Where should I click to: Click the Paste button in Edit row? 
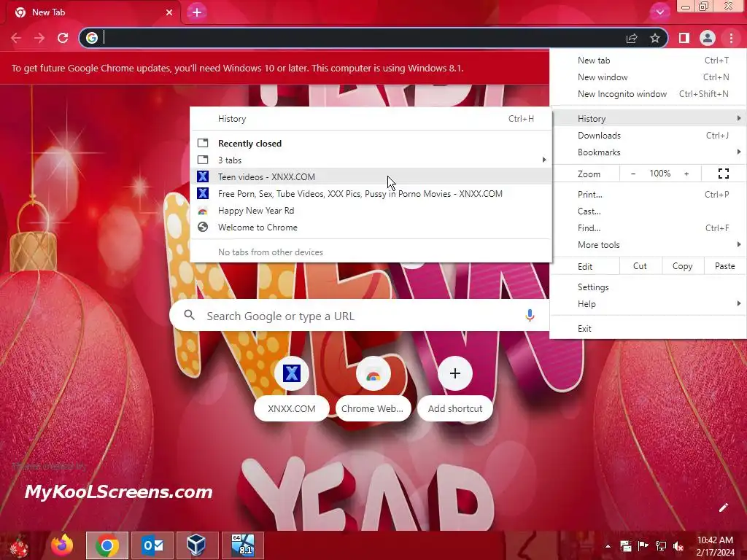point(724,266)
